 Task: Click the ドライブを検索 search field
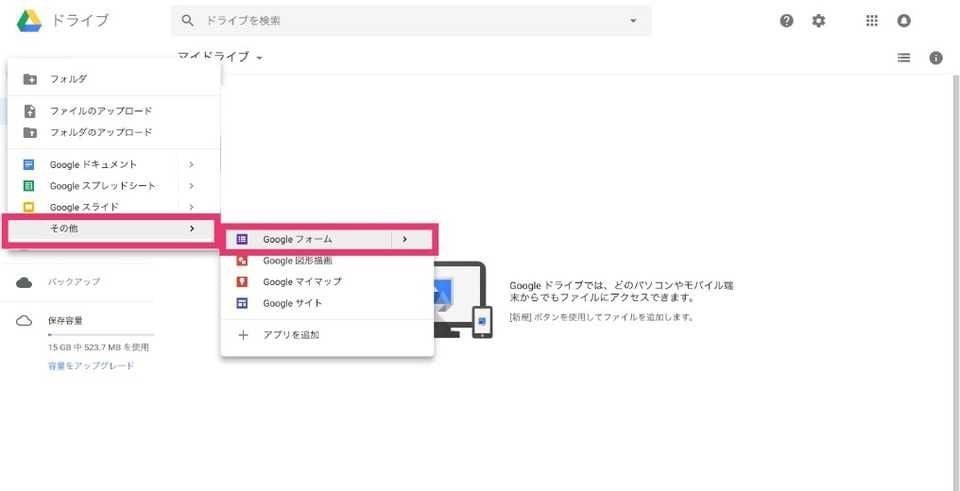pos(411,20)
